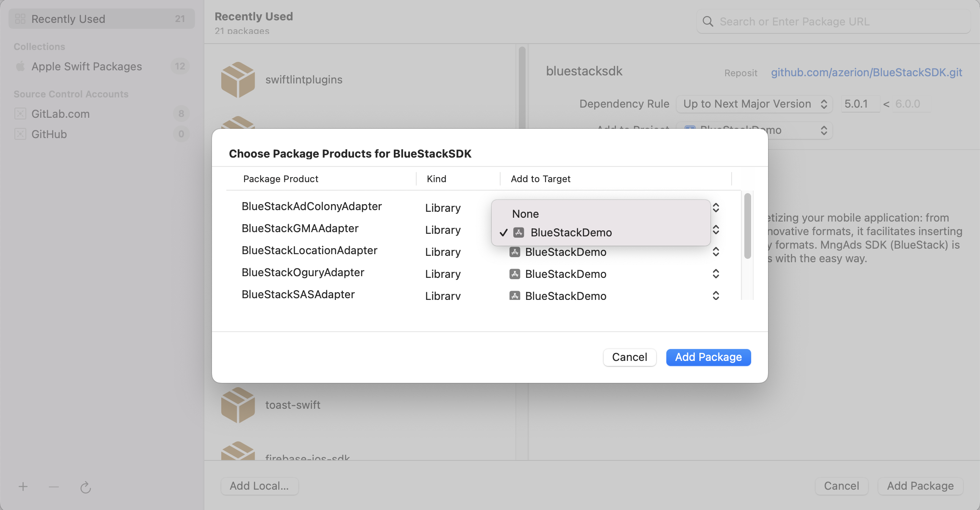Click the toast-swift package box icon

tap(238, 405)
